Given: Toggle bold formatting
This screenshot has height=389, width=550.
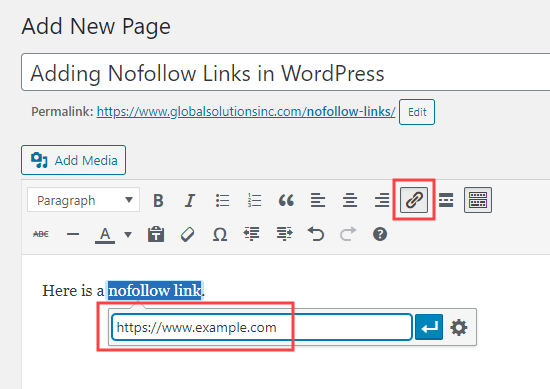Looking at the screenshot, I should (158, 201).
